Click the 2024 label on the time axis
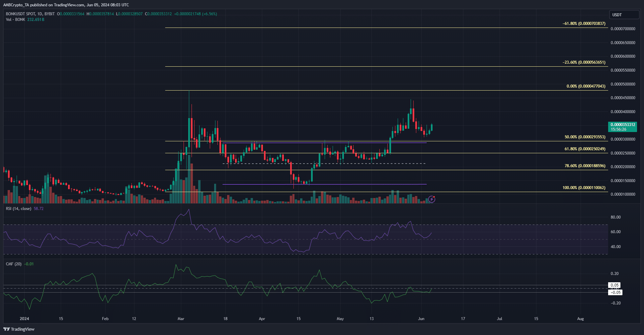 tap(24, 319)
